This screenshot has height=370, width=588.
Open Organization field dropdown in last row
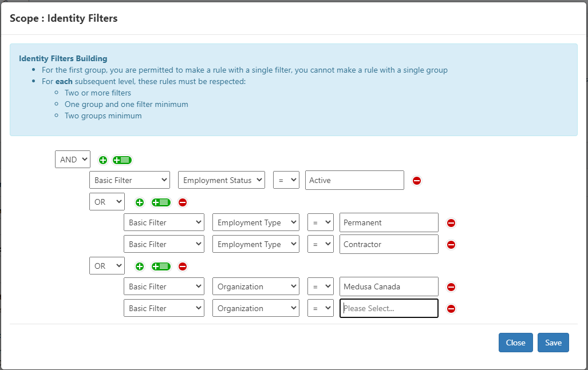pyautogui.click(x=255, y=308)
